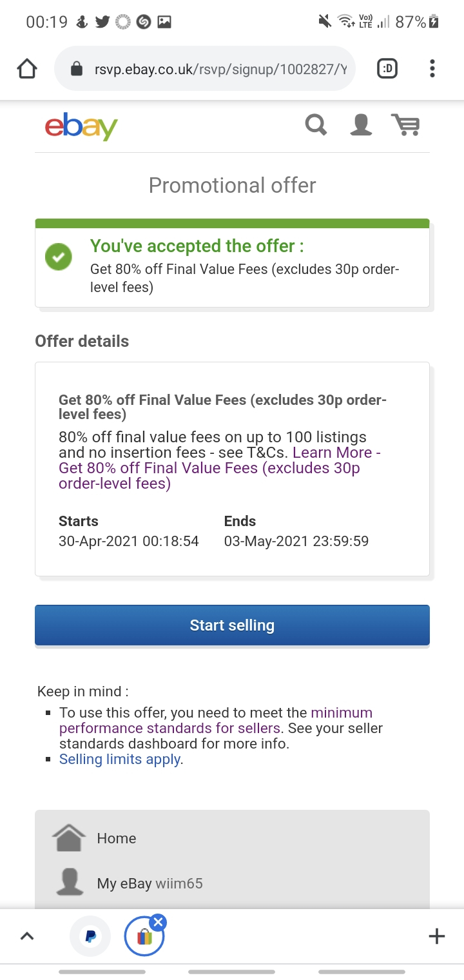
Task: Close the shopping bag shortcut badge
Action: pyautogui.click(x=158, y=922)
